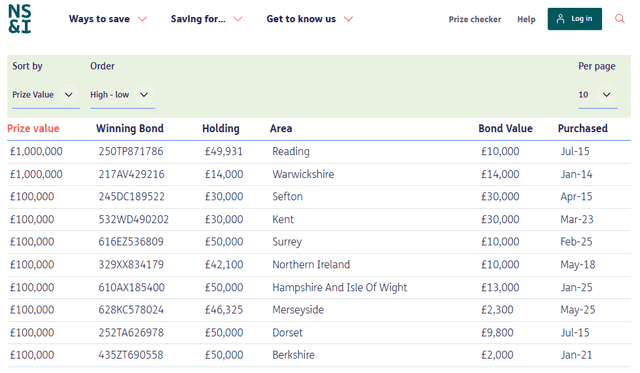Click holding value £49,931
The height and width of the screenshot is (373, 640).
(224, 151)
